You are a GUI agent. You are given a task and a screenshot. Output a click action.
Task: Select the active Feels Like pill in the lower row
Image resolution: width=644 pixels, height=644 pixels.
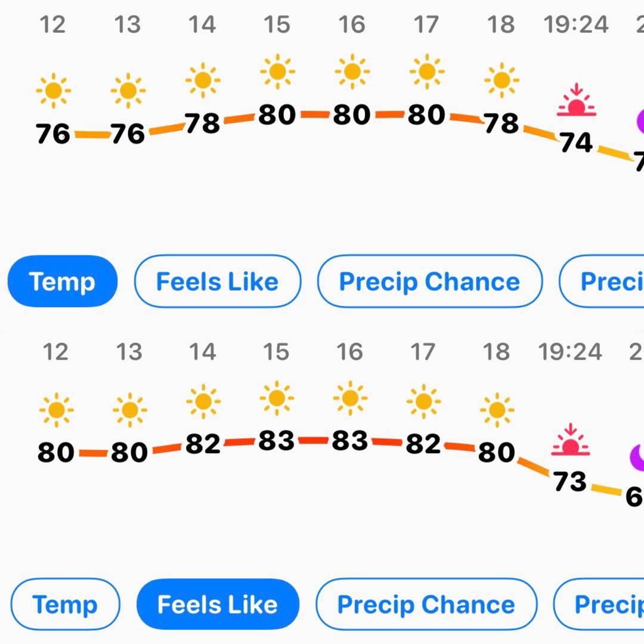218,604
